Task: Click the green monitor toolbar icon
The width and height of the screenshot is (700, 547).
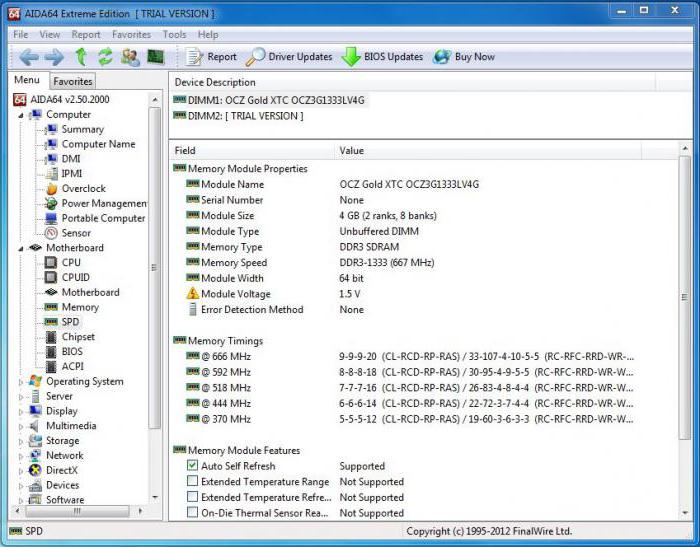Action: click(155, 57)
